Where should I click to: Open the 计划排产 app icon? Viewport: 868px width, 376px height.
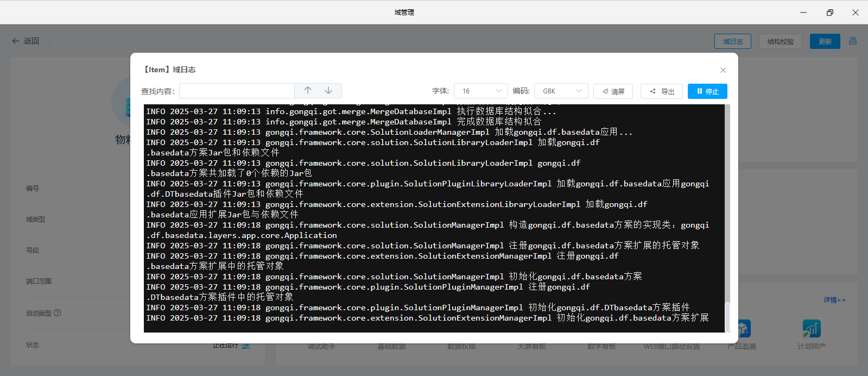(811, 329)
